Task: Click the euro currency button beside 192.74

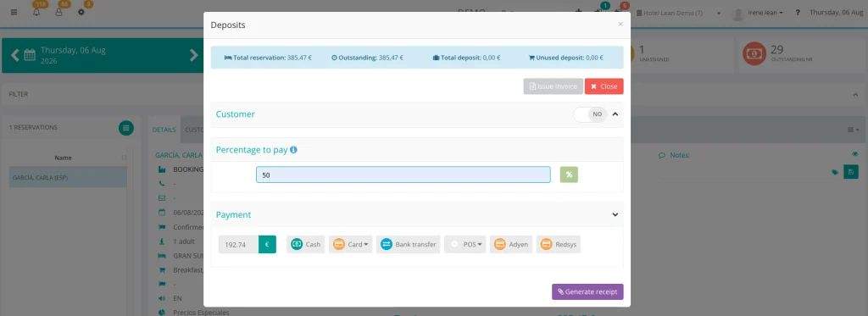Action: (x=267, y=244)
